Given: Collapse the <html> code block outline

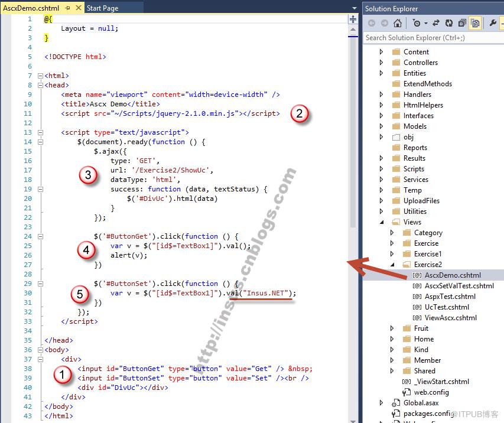Looking at the screenshot, I should [41, 76].
